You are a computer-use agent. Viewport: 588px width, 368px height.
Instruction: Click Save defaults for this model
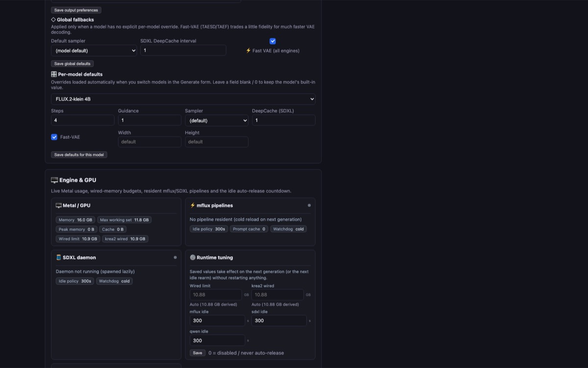(79, 155)
